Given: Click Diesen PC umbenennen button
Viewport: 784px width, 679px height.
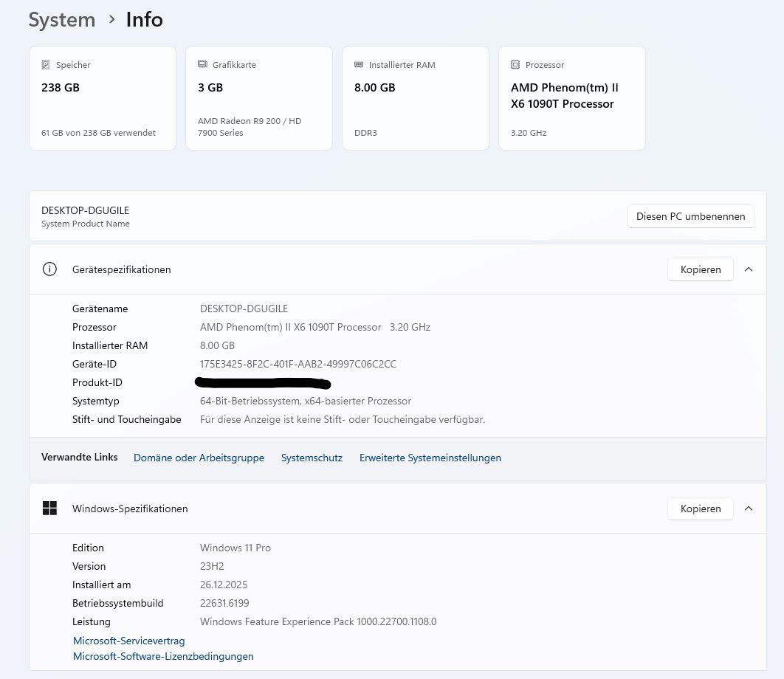Looking at the screenshot, I should coord(690,216).
